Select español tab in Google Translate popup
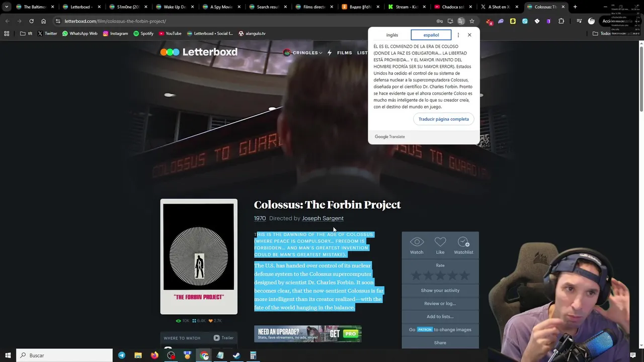Viewport: 644px width, 362px height. [x=431, y=35]
